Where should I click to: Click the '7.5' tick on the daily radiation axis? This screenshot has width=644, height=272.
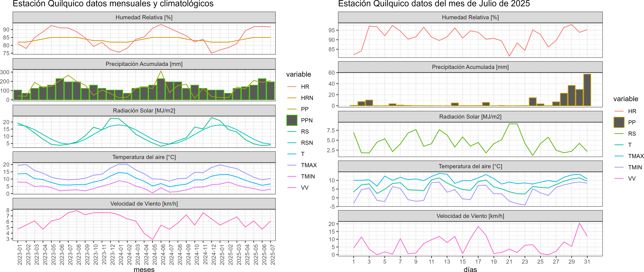point(331,130)
